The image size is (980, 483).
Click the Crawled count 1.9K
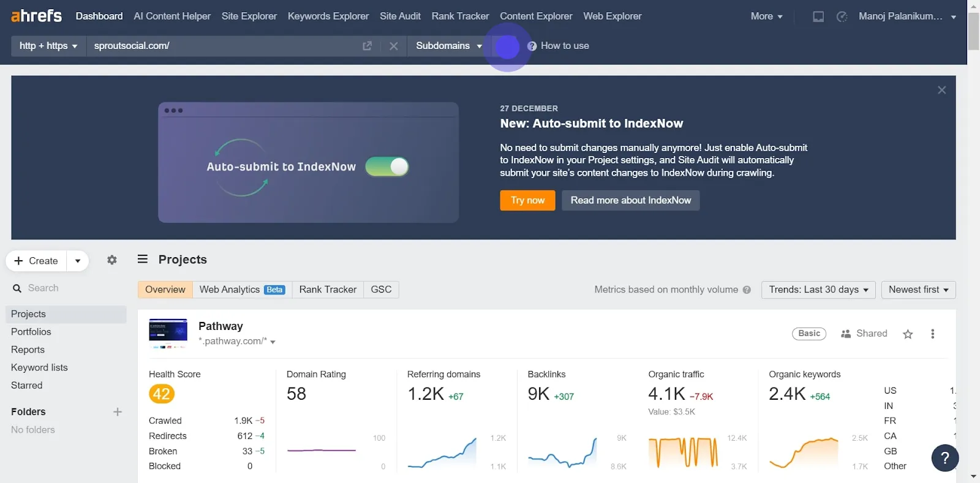[x=243, y=421]
